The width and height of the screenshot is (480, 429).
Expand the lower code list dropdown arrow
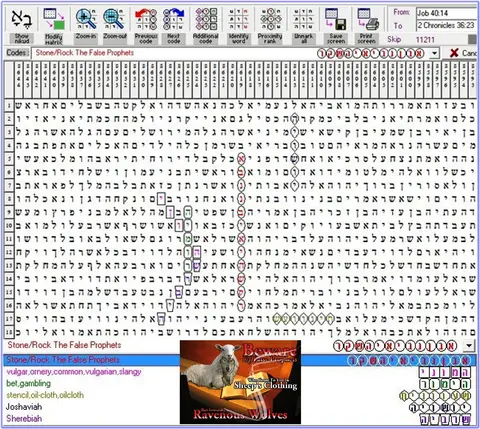pos(469,346)
